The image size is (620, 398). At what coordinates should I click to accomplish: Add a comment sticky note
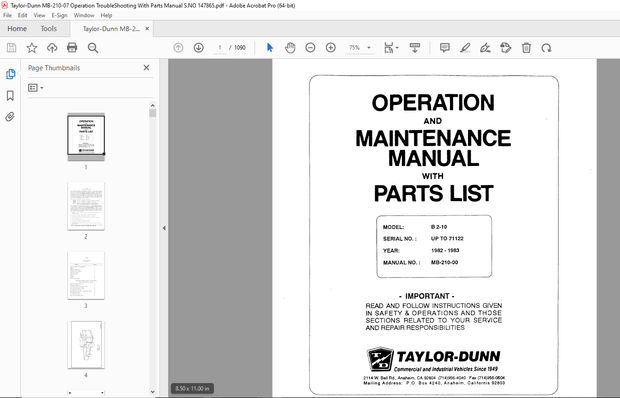pyautogui.click(x=445, y=48)
